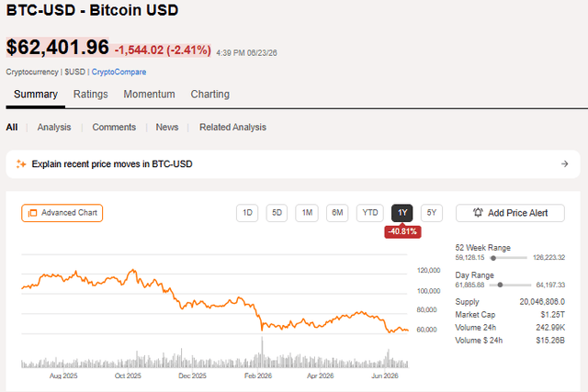The image size is (588, 392).
Task: Switch chart to 6M range
Action: pos(337,213)
